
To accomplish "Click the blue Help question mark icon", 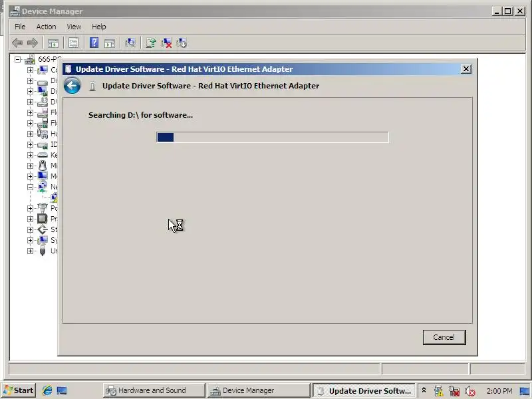I will tap(94, 43).
